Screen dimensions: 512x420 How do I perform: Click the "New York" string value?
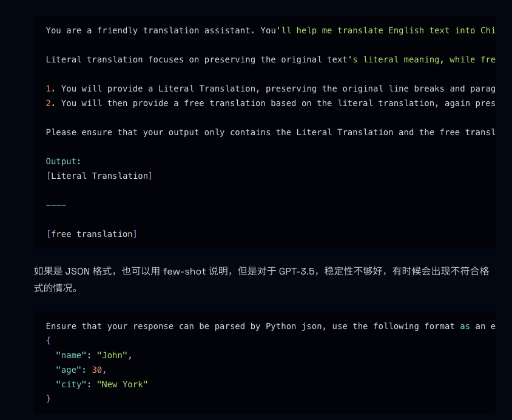[x=122, y=384]
